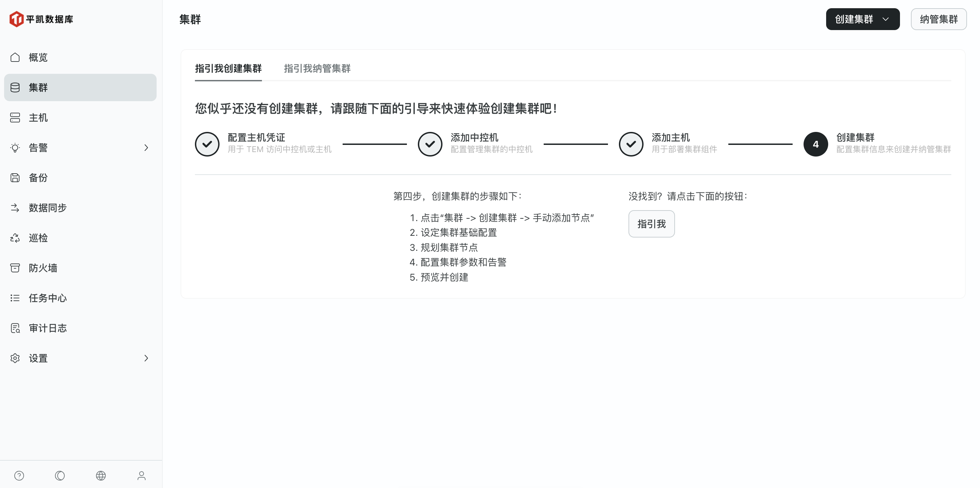Open 防火墙 firewall page
Viewport: 980px width, 488px height.
pyautogui.click(x=43, y=268)
